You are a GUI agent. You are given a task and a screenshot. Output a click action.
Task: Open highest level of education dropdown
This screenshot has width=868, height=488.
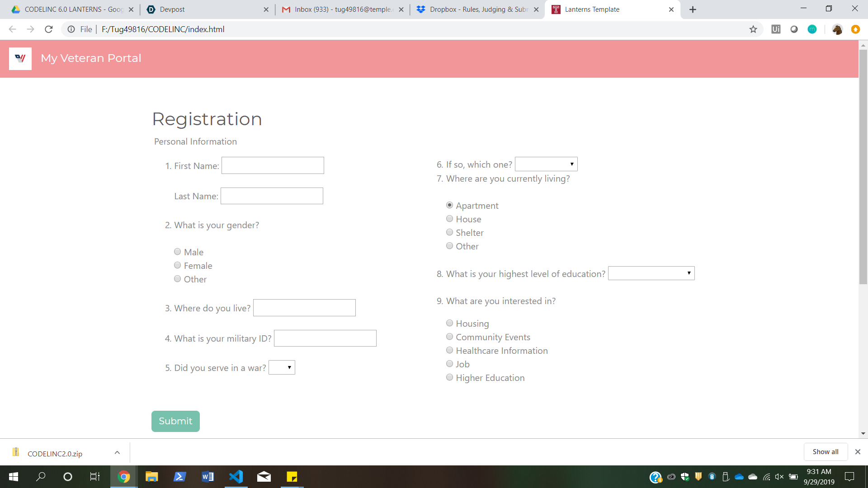click(651, 273)
